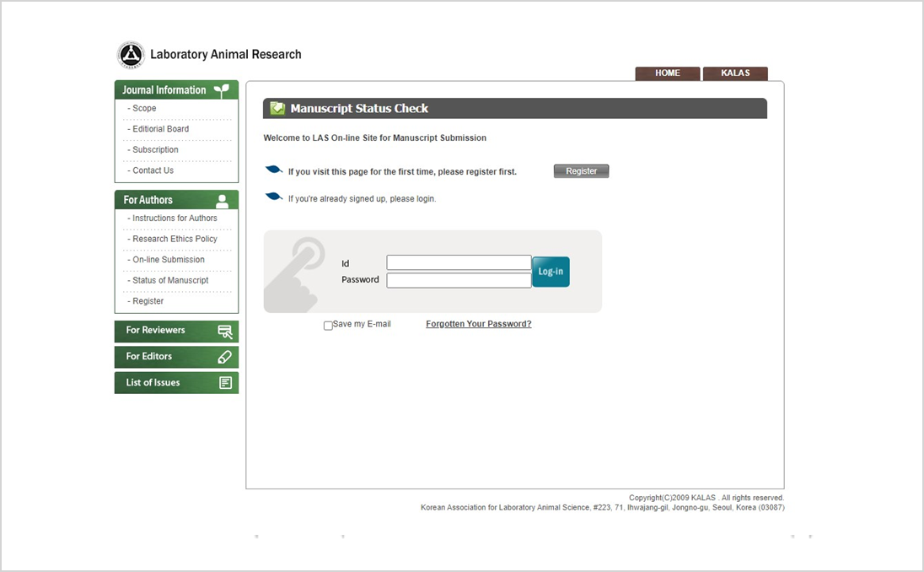Focus the Id input field
The width and height of the screenshot is (924, 572).
(459, 263)
